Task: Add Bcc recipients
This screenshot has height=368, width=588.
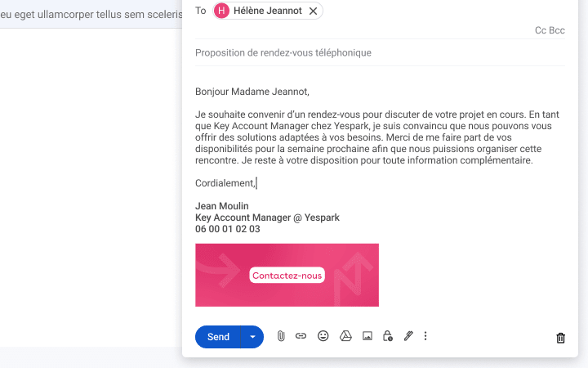Action: (x=557, y=30)
